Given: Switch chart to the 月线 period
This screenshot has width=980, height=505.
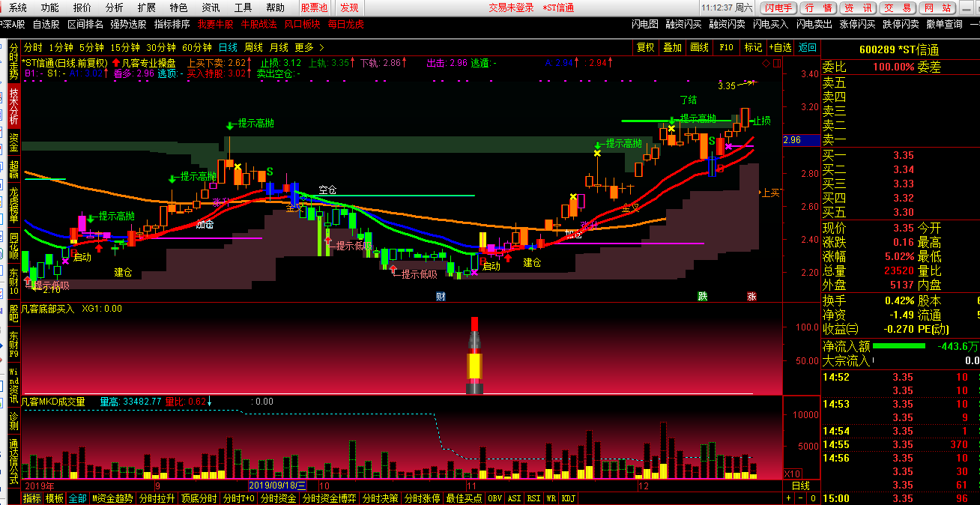Looking at the screenshot, I should (x=279, y=47).
